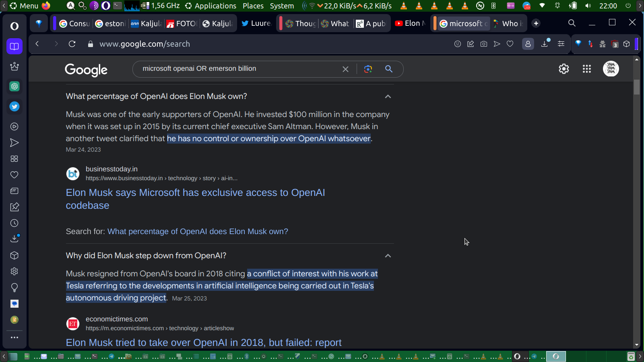Click the volume icon in system tray
The height and width of the screenshot is (362, 644).
(588, 6)
